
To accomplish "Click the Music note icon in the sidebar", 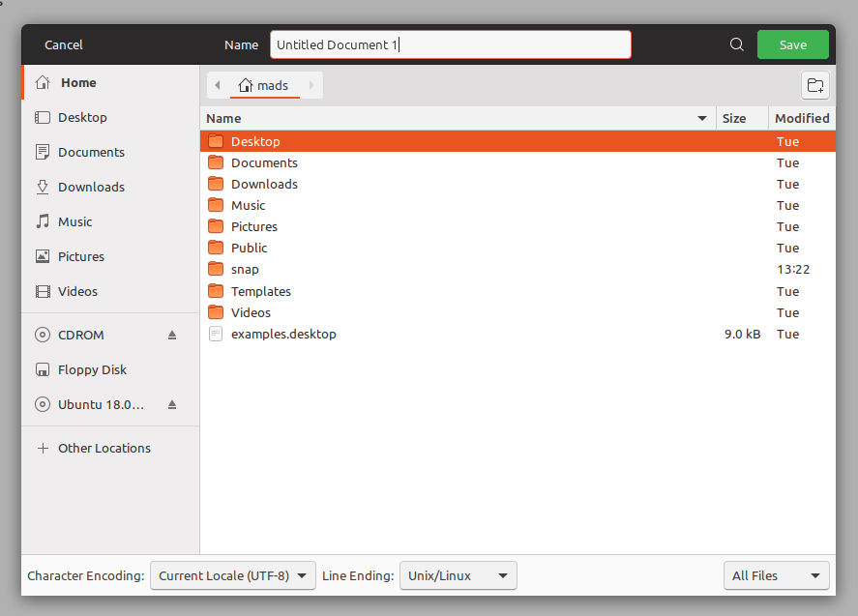I will [x=43, y=221].
